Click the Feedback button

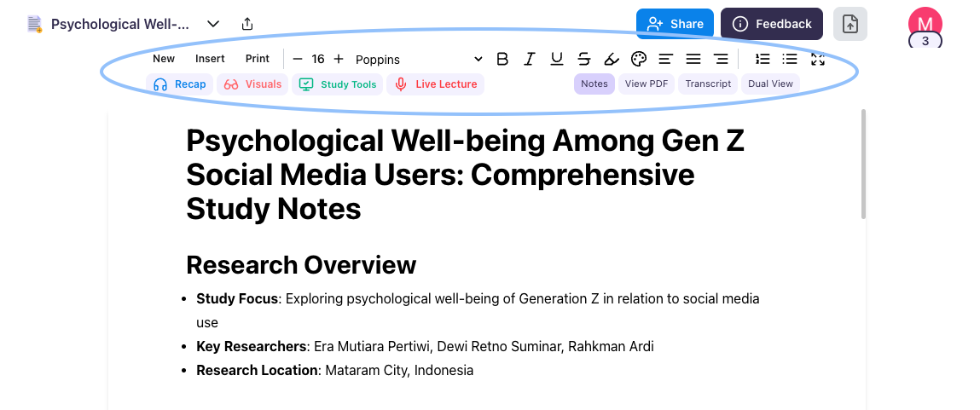(772, 24)
